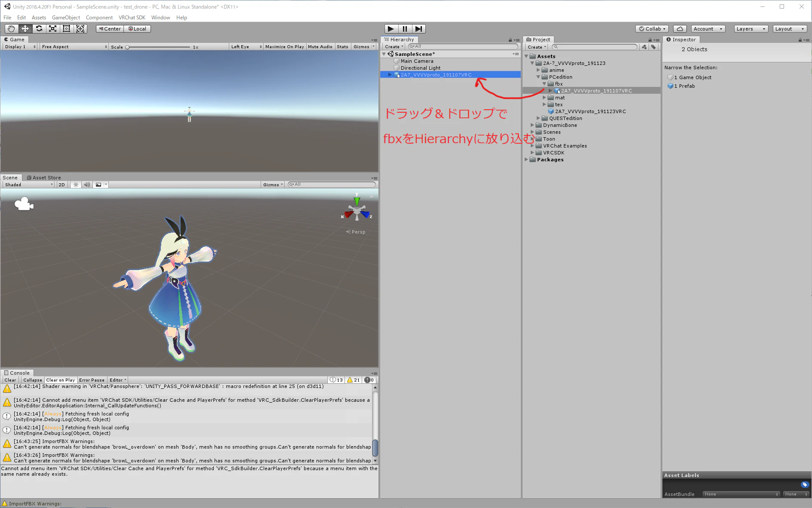Narrow selection to 1 Prefab

(681, 86)
